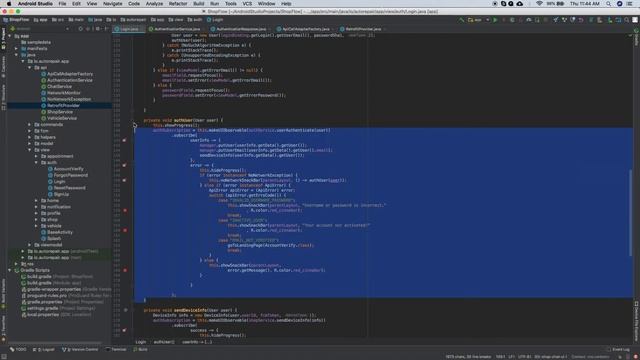Open the Analyze menu

tap(154, 4)
